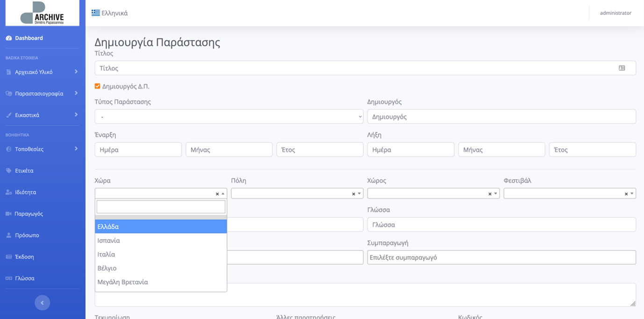Screen dimensions: 644x319
Task: Collapse sidebar with round arrow button
Action: [42, 303]
